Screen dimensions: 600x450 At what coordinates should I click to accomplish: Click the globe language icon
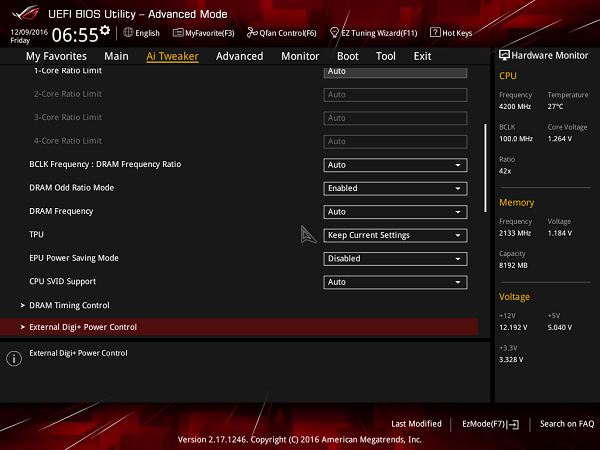(128, 33)
